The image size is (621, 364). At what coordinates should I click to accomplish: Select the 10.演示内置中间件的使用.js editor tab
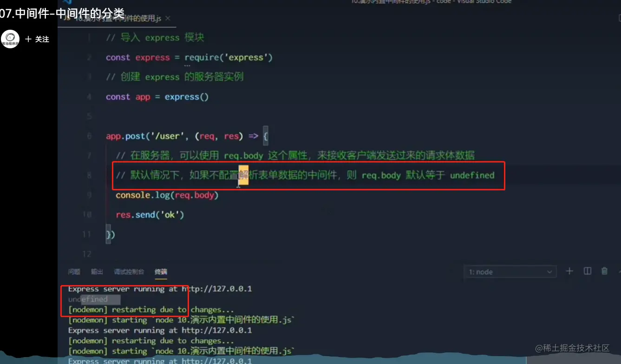coord(117,19)
